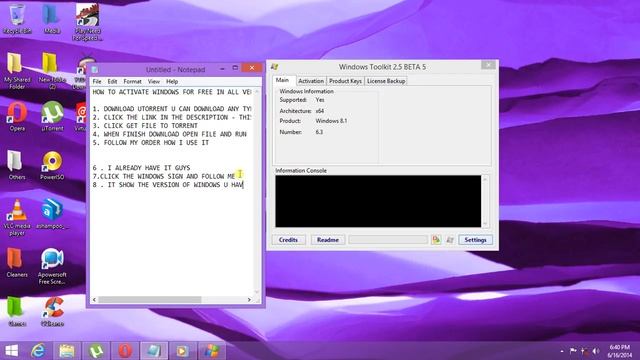640x360 pixels.
Task: Click the Untitled - Notepad title bar
Action: [x=176, y=69]
